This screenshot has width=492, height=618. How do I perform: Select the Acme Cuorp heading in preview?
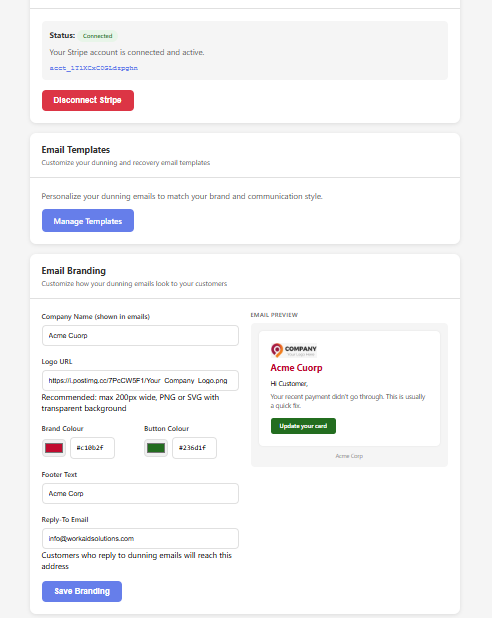tap(296, 368)
